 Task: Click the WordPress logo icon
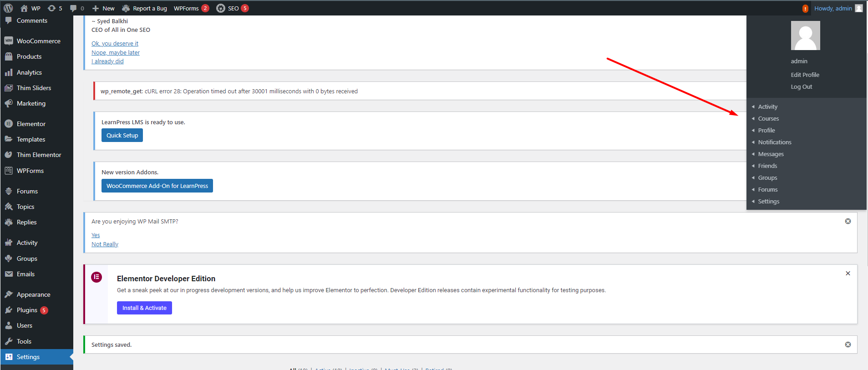click(x=8, y=8)
